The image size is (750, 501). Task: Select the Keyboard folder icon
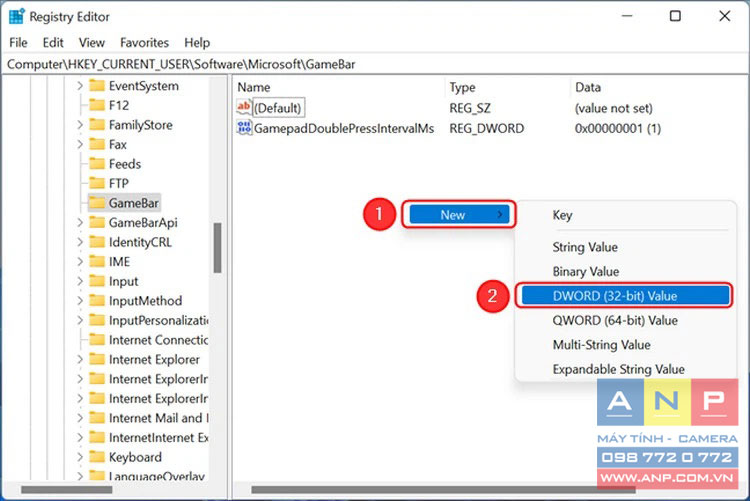[97, 456]
